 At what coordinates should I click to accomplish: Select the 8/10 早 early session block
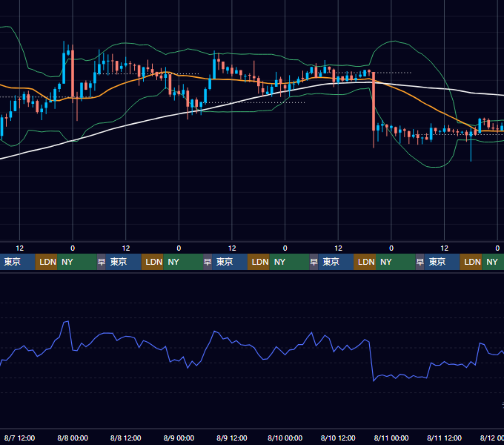[x=314, y=262]
